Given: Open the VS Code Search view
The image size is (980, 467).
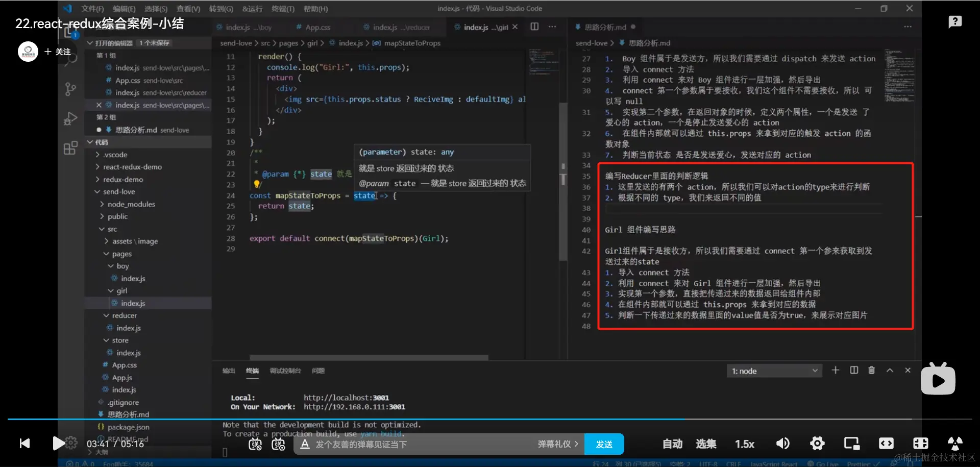Looking at the screenshot, I should click(x=71, y=60).
